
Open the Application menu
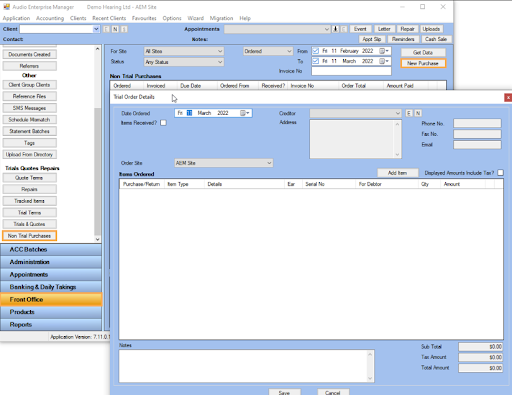click(16, 18)
